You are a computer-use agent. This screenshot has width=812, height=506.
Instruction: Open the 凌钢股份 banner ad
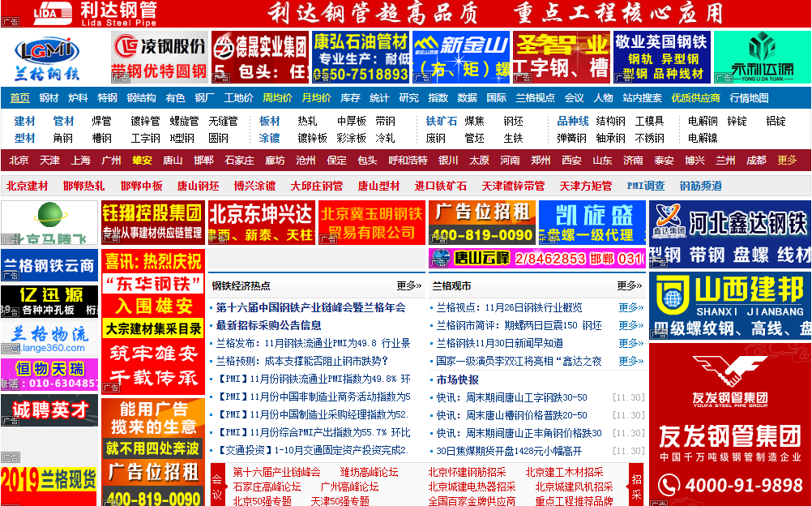pos(159,57)
